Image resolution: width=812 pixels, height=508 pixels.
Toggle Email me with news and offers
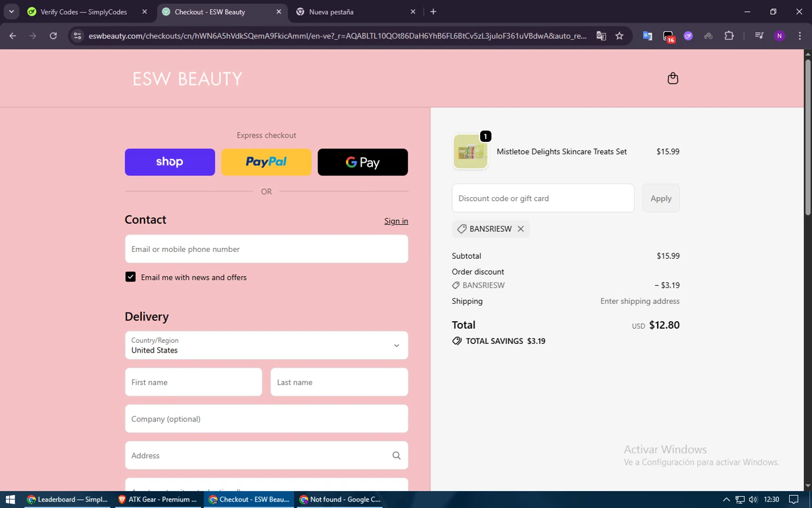pyautogui.click(x=130, y=277)
